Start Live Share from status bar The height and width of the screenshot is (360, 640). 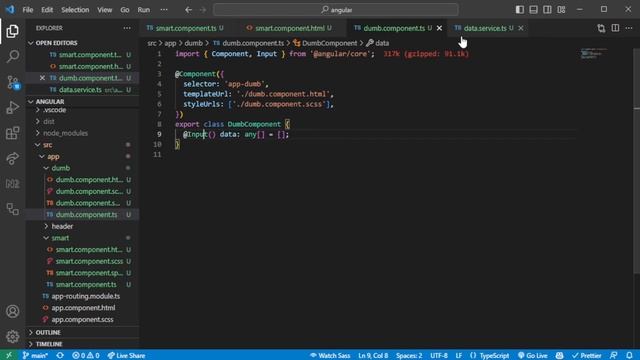126,355
